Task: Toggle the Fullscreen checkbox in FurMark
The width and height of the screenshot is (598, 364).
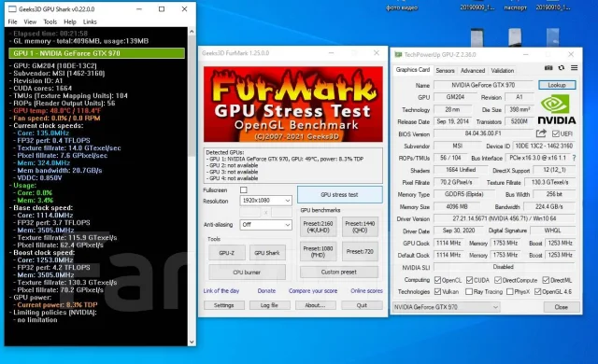Action: 244,189
